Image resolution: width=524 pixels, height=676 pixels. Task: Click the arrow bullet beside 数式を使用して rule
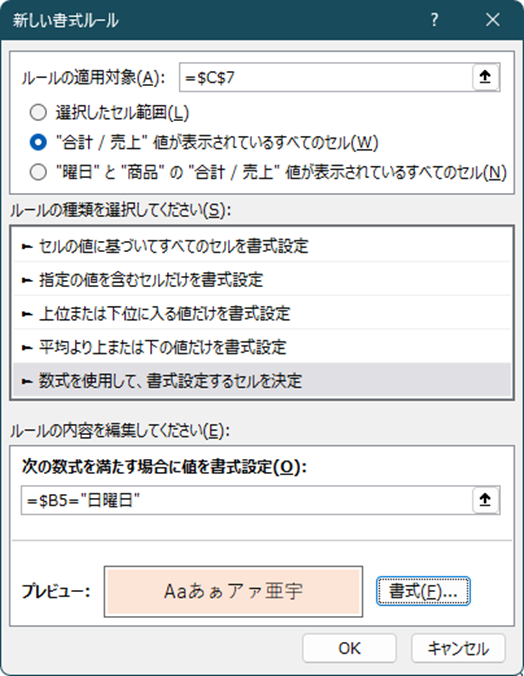pos(27,381)
